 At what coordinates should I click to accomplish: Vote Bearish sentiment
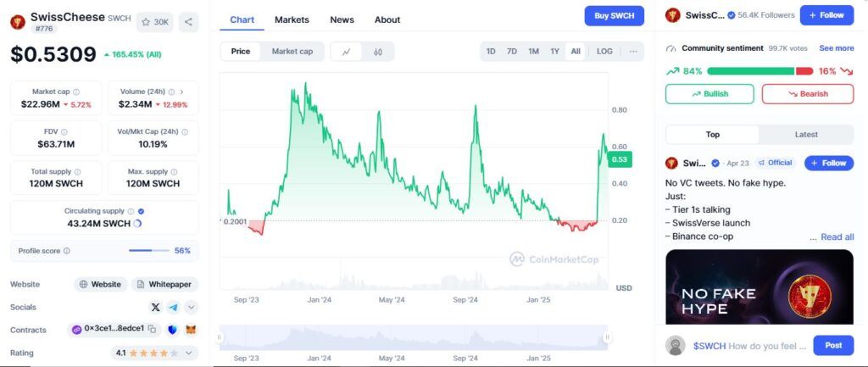tap(808, 94)
